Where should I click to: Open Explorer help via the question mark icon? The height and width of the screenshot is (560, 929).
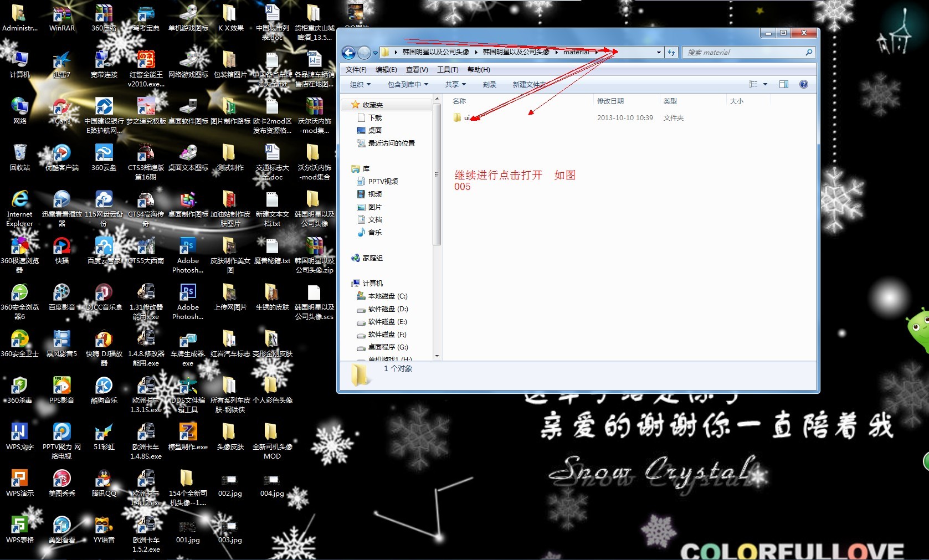pos(804,84)
